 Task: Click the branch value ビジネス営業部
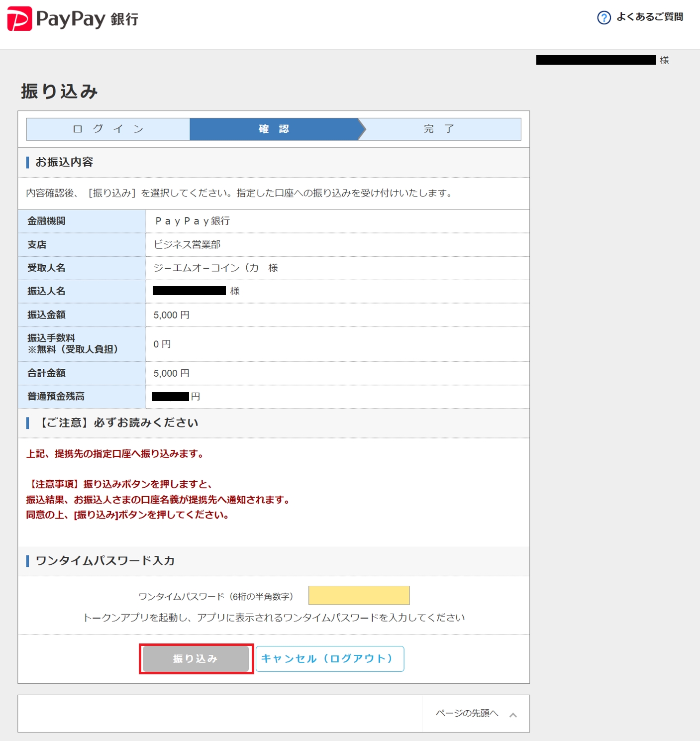click(x=187, y=244)
